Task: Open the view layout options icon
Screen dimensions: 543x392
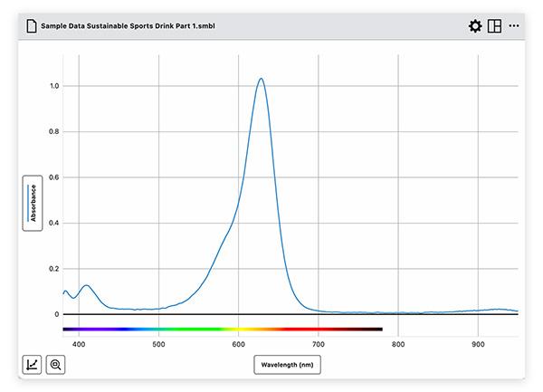Action: pos(494,26)
